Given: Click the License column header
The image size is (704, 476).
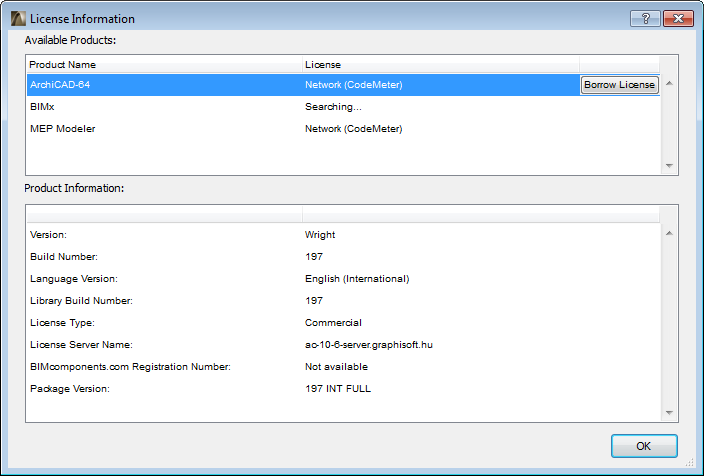Looking at the screenshot, I should pyautogui.click(x=440, y=65).
